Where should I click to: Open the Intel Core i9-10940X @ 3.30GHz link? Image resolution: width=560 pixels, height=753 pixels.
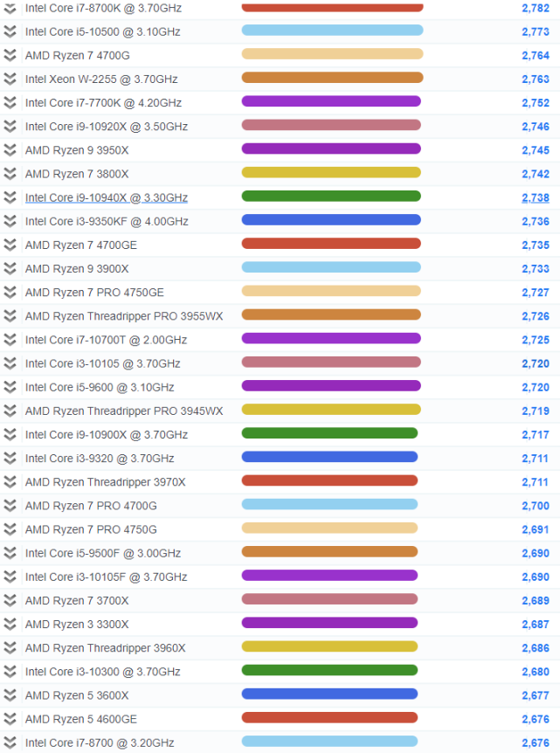click(x=107, y=197)
